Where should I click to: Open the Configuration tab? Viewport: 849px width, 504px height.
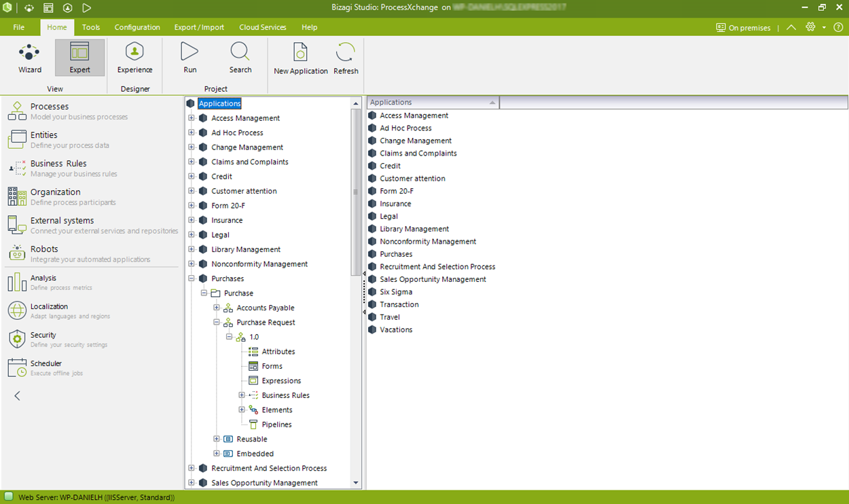[x=137, y=27]
